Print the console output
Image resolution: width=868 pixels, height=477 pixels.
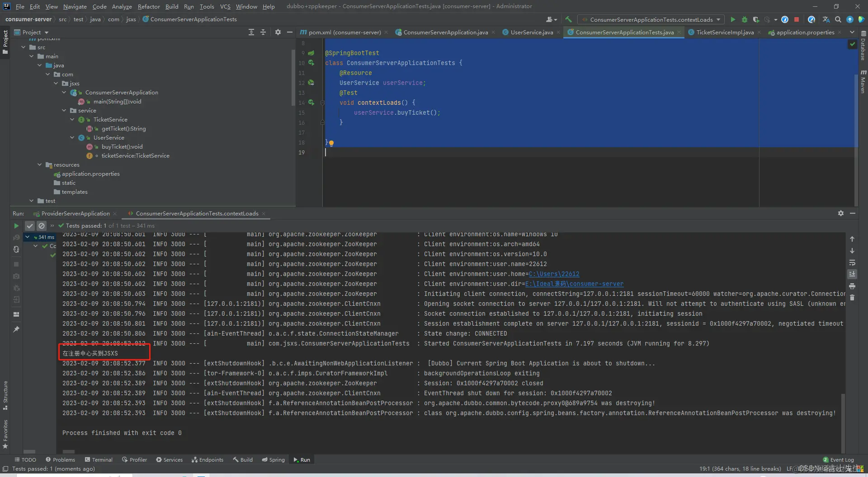(x=852, y=286)
